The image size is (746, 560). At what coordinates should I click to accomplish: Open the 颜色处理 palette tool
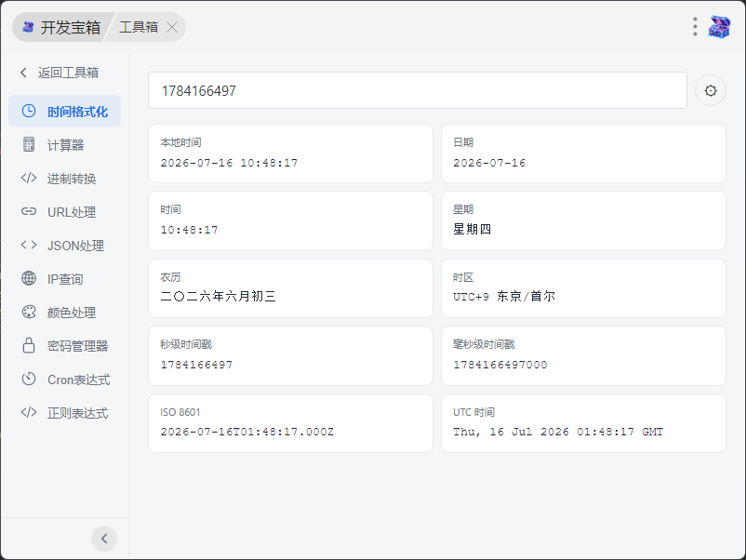click(x=65, y=313)
